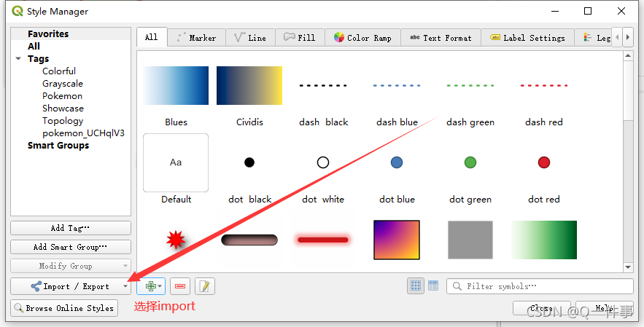Click the Edit item pencil button
644x327 pixels.
point(205,286)
